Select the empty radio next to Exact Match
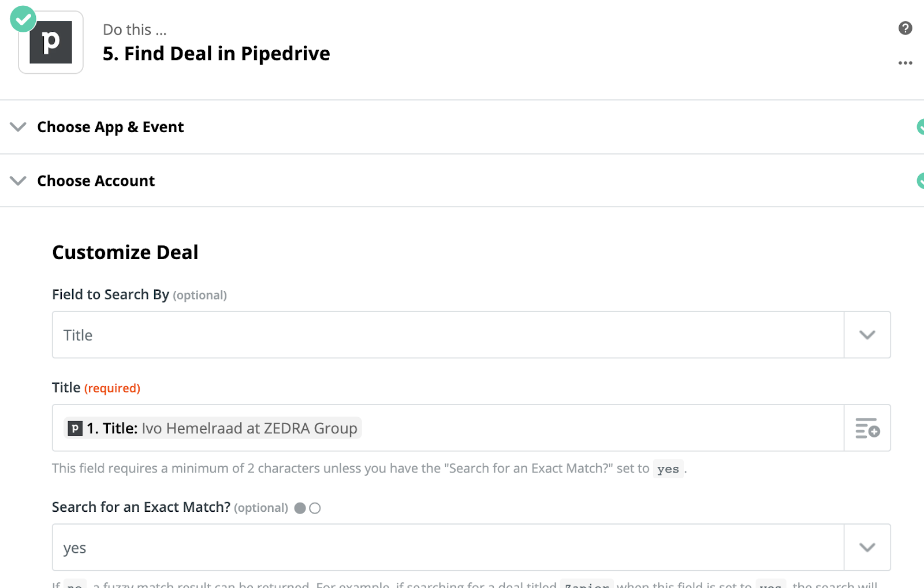Viewport: 924px width, 588px height. tap(315, 508)
